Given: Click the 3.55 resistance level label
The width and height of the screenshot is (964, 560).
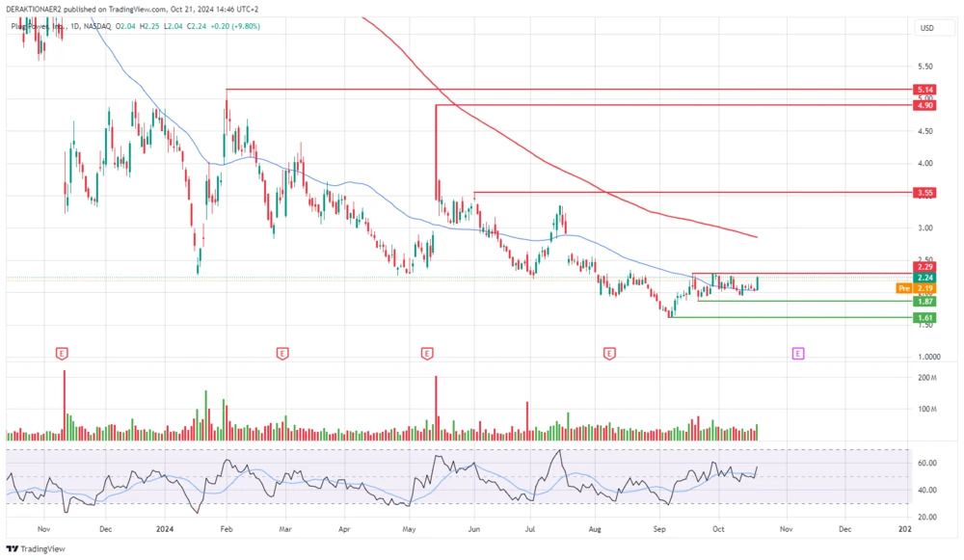Looking at the screenshot, I should coord(924,193).
